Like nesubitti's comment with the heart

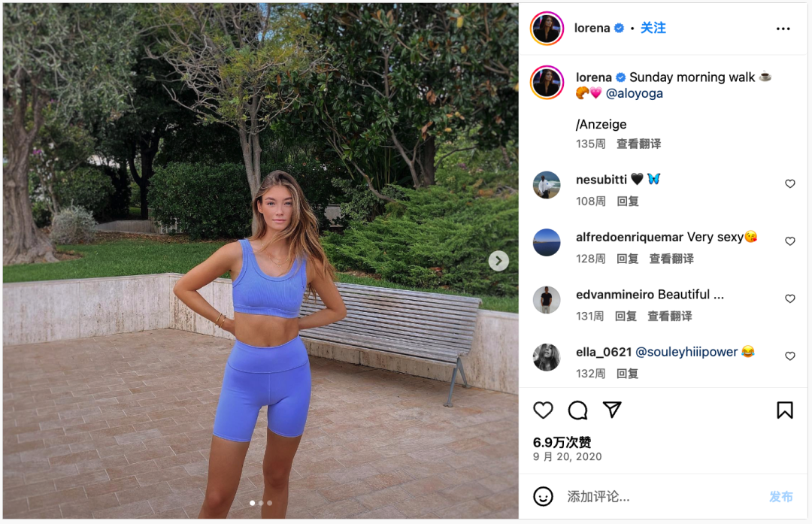point(789,184)
